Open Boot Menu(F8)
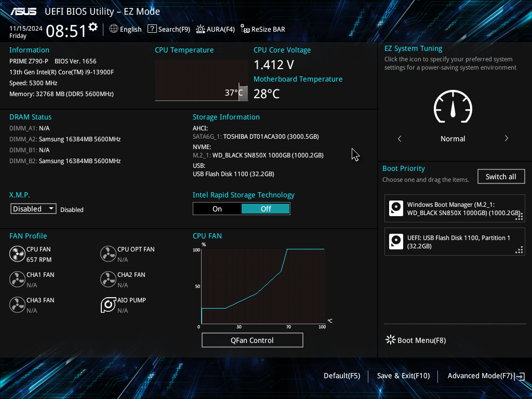Image resolution: width=532 pixels, height=399 pixels. [x=421, y=340]
